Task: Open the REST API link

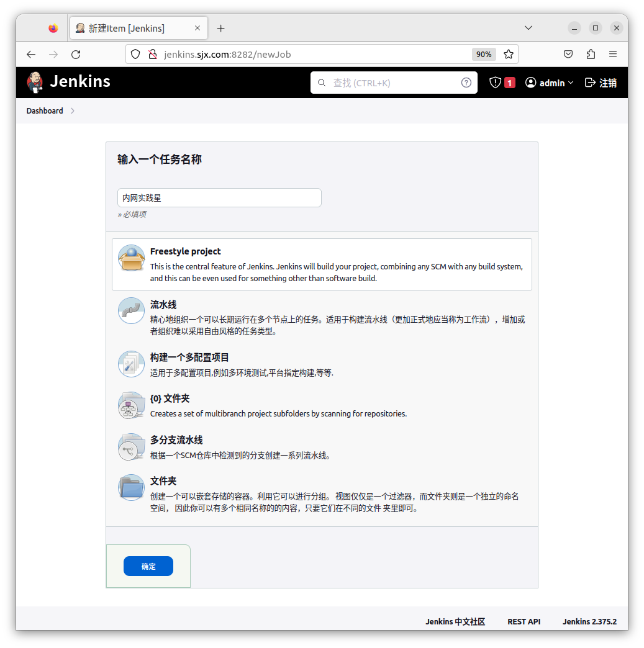Action: click(x=524, y=621)
